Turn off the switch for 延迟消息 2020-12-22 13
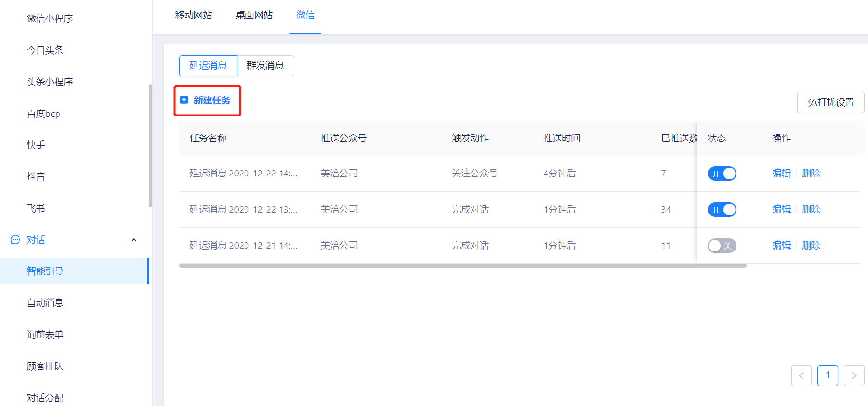Image resolution: width=868 pixels, height=406 pixels. tap(721, 210)
